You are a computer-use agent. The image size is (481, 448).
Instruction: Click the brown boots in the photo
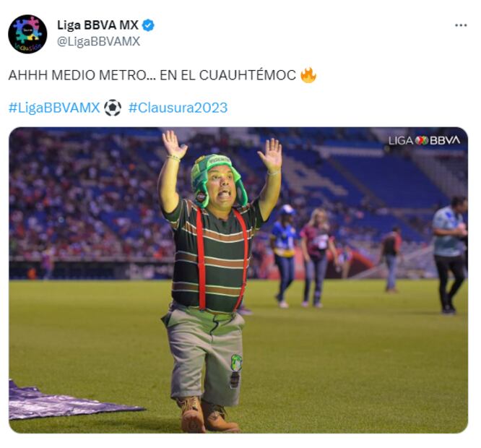pyautogui.click(x=207, y=415)
